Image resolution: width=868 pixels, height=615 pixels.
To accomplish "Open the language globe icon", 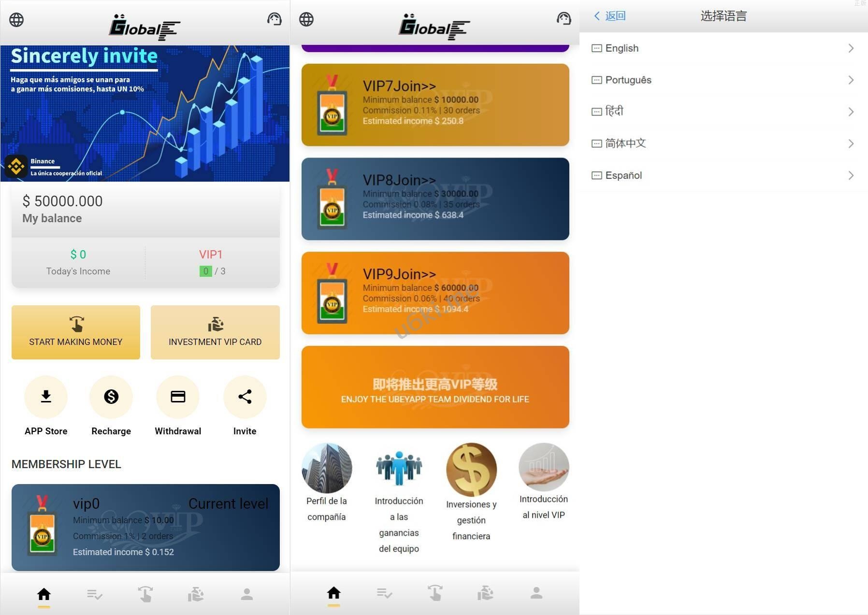I will 16,20.
